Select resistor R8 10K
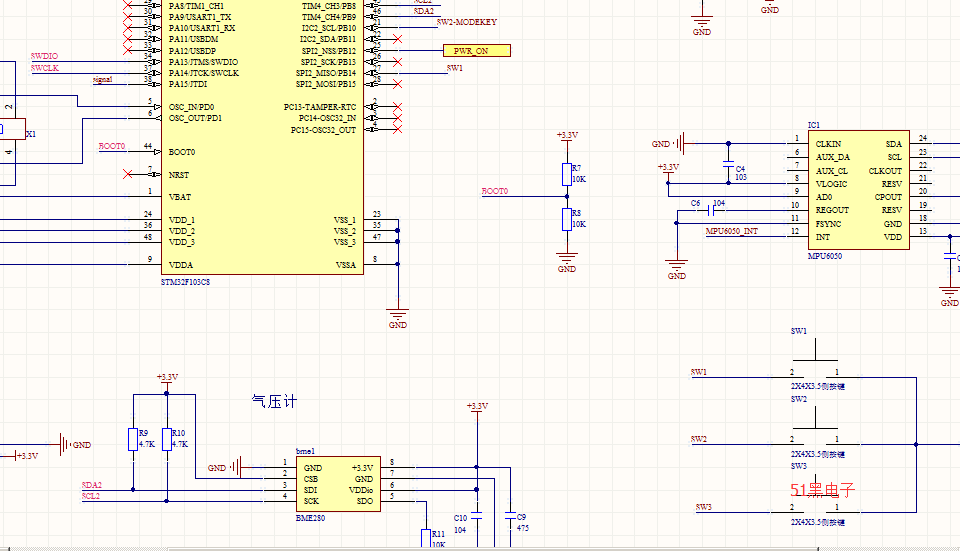 567,219
